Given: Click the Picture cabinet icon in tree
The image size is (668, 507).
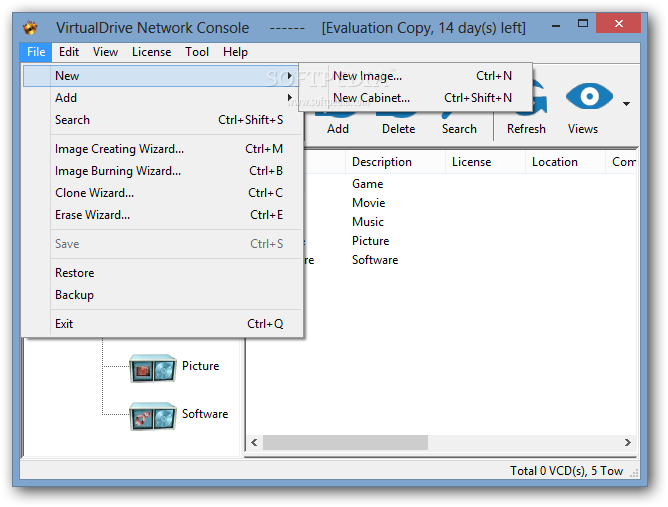Looking at the screenshot, I should (x=153, y=368).
